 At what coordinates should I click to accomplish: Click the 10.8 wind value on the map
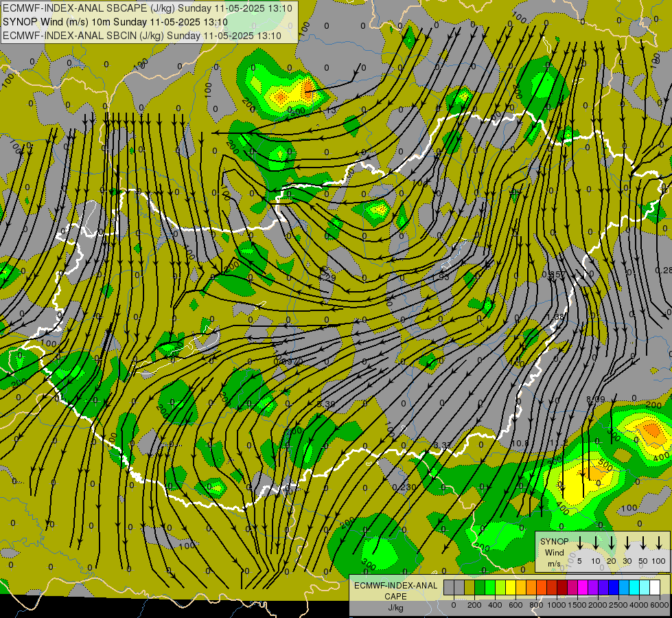point(520,443)
